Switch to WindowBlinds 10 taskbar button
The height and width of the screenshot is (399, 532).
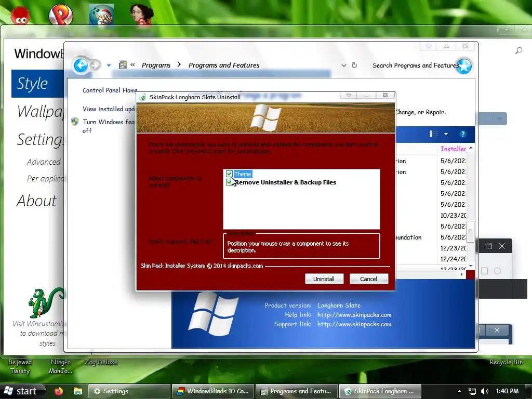[212, 391]
